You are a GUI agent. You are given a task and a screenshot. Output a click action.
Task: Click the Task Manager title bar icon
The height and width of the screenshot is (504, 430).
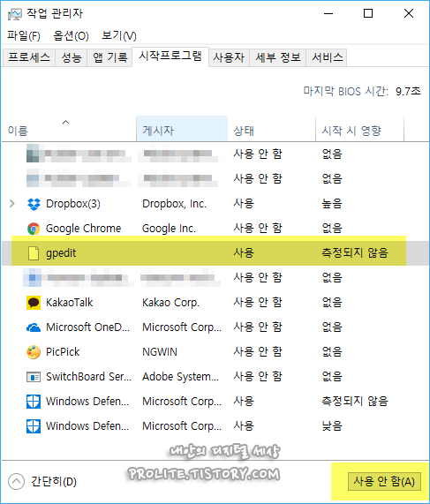pos(14,14)
